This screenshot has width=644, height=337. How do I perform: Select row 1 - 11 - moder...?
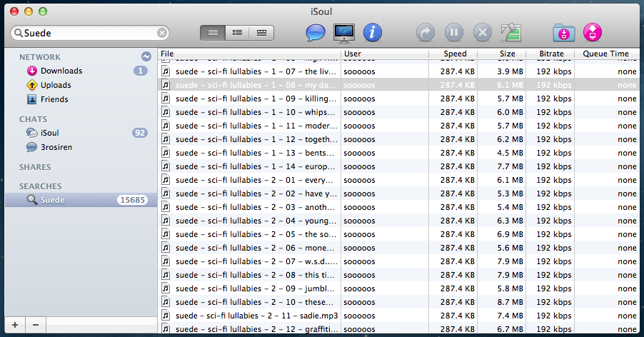[398, 126]
